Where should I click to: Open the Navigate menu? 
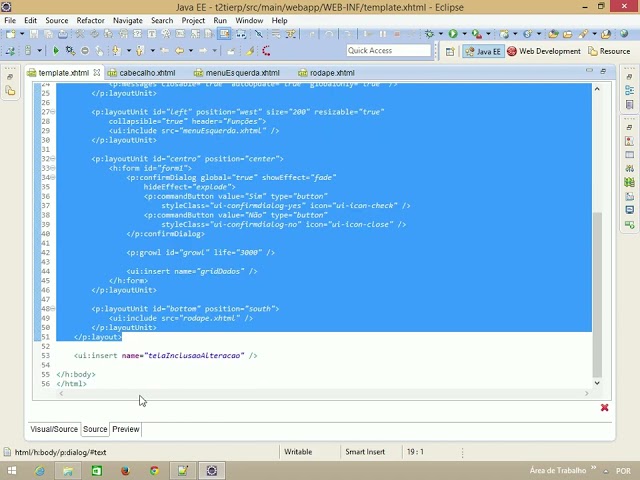pos(128,20)
